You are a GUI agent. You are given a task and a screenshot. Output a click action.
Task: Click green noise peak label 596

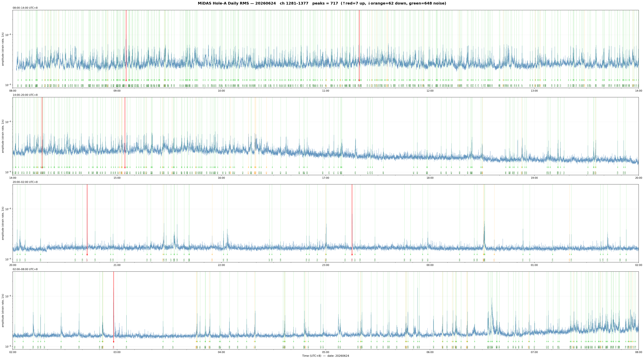coord(163,347)
